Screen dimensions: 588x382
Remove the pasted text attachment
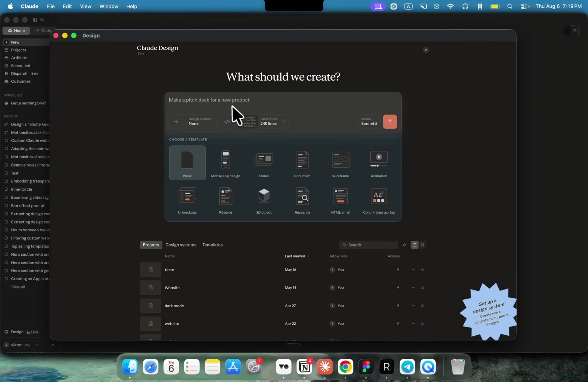284,122
